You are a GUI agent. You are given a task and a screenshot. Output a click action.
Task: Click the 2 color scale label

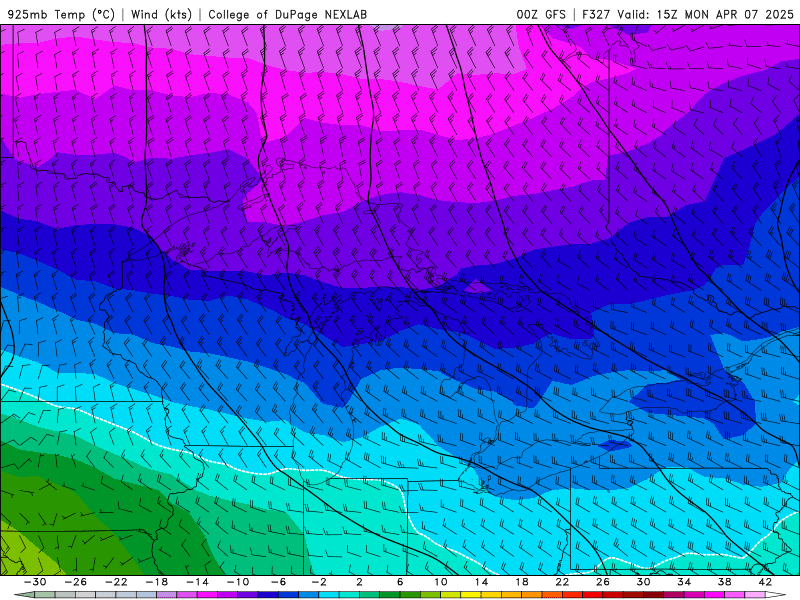click(x=360, y=582)
